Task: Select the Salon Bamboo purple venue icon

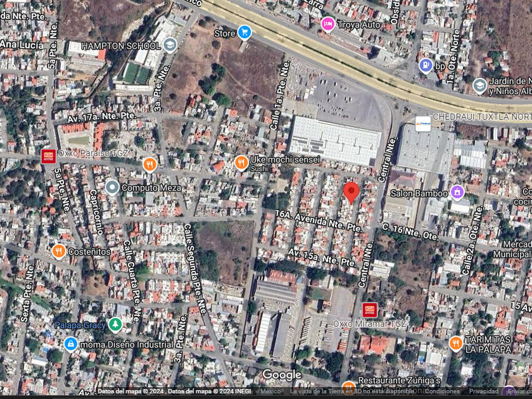Action: (x=457, y=192)
